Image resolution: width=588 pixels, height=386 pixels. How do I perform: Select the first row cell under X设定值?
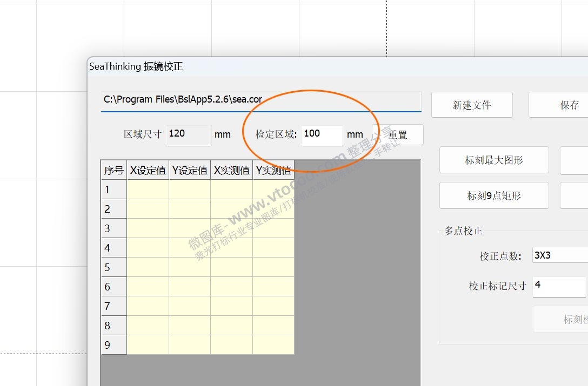[x=148, y=189]
